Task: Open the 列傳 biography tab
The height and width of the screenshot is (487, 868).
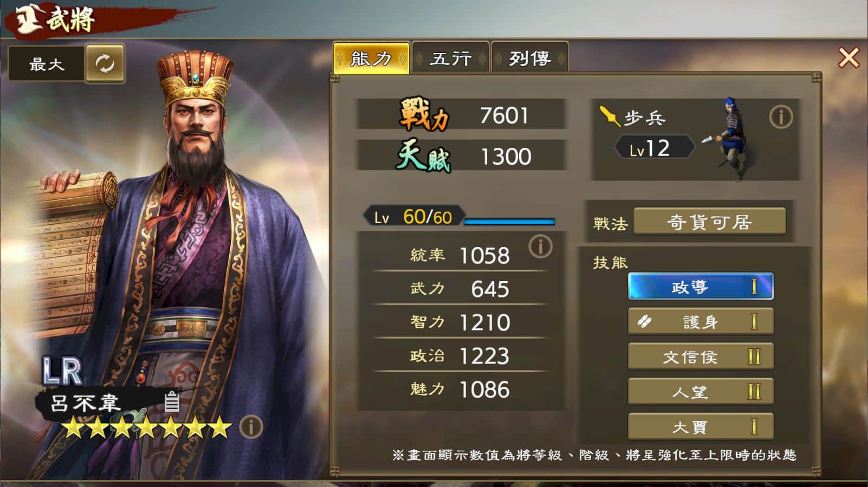Action: 529,58
